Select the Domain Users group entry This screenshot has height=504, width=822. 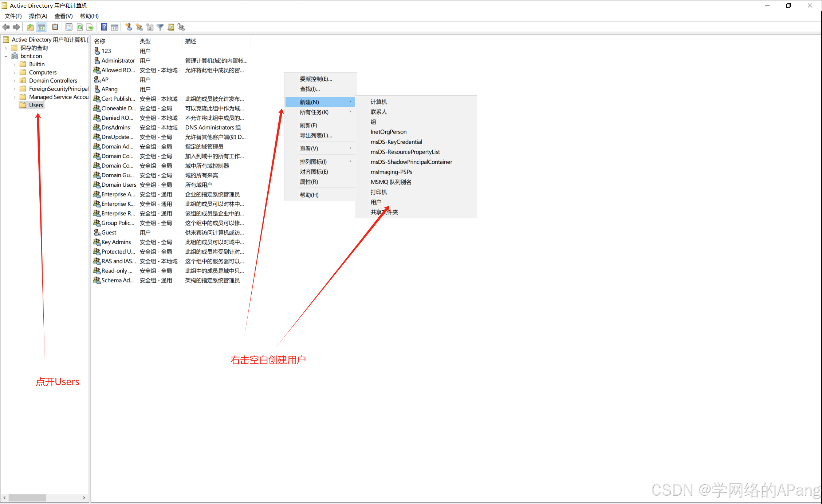[x=118, y=185]
